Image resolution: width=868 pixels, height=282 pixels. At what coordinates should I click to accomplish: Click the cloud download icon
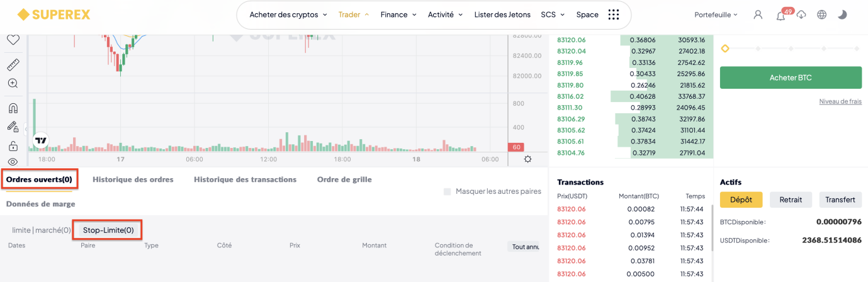pos(801,15)
